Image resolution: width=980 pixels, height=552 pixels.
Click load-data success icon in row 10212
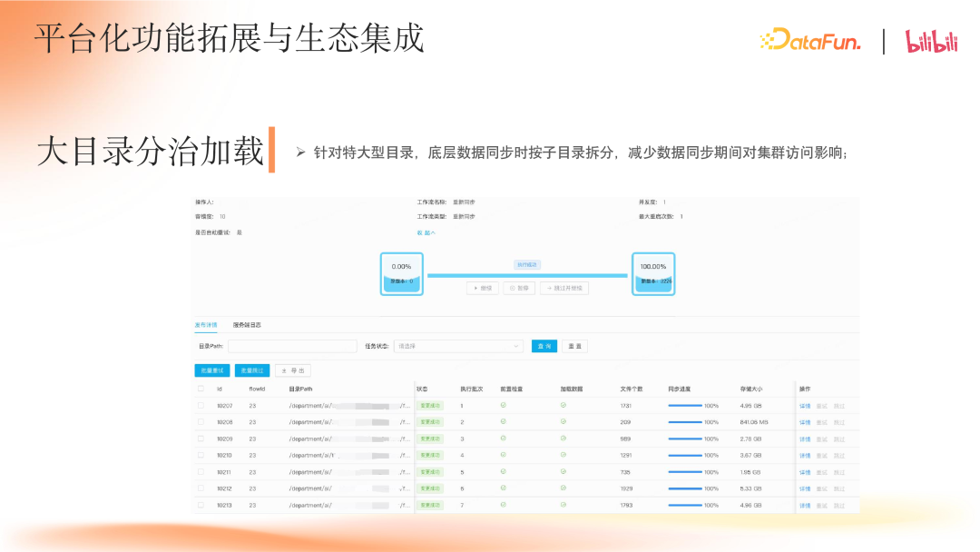pyautogui.click(x=563, y=488)
